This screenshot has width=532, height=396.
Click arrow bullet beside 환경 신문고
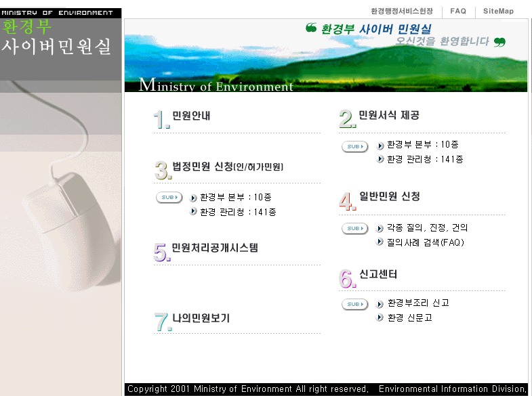tap(380, 317)
